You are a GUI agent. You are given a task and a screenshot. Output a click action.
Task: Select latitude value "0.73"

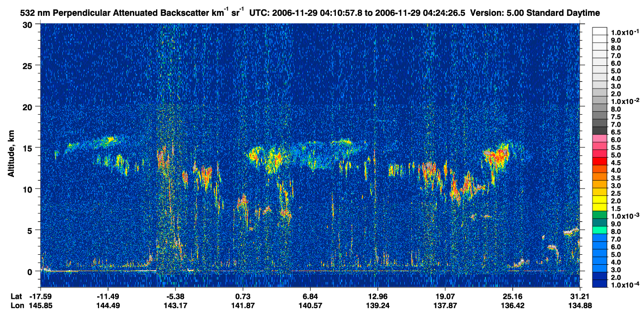pyautogui.click(x=243, y=296)
